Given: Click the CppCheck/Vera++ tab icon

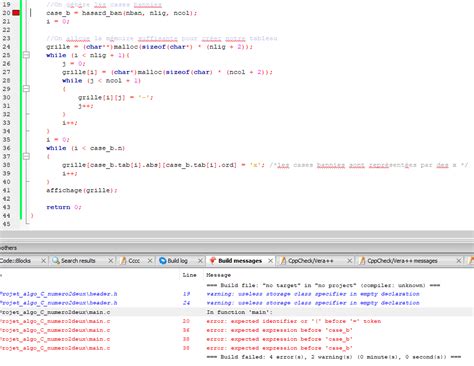Looking at the screenshot, I should (x=283, y=261).
